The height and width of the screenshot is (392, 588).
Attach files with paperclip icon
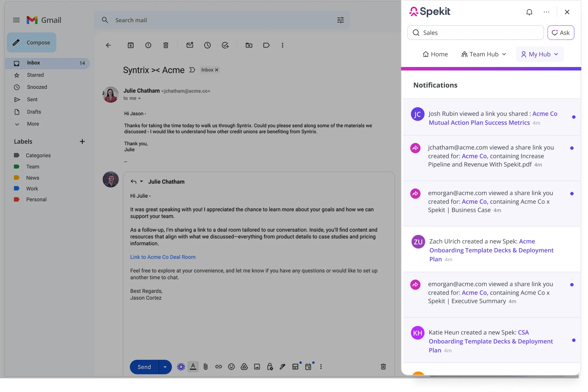tap(205, 367)
